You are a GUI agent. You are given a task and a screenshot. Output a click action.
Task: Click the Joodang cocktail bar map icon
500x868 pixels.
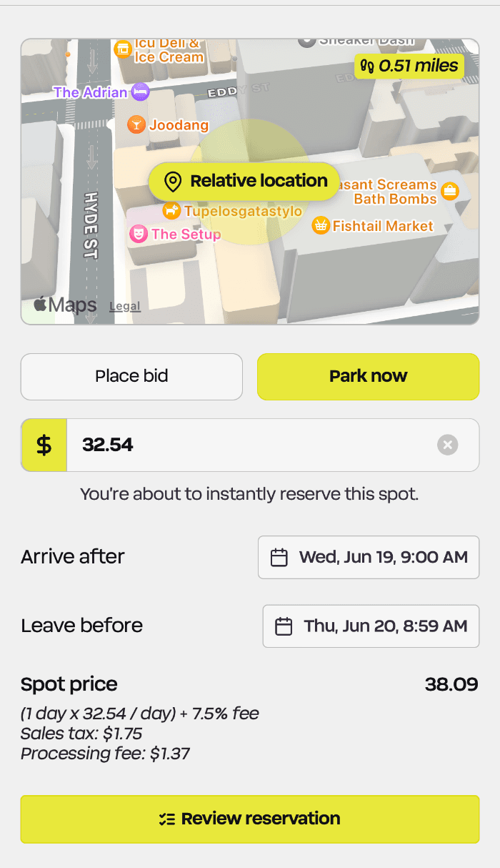pos(136,125)
